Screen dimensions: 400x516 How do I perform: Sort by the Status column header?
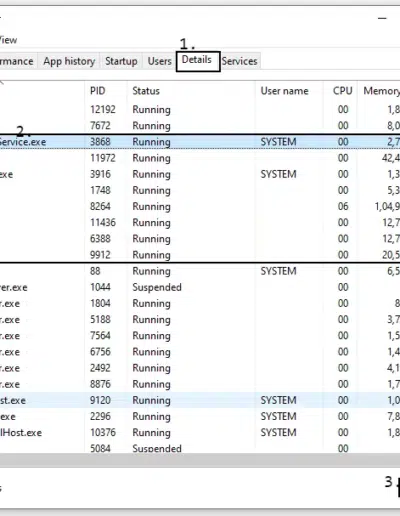tap(146, 91)
